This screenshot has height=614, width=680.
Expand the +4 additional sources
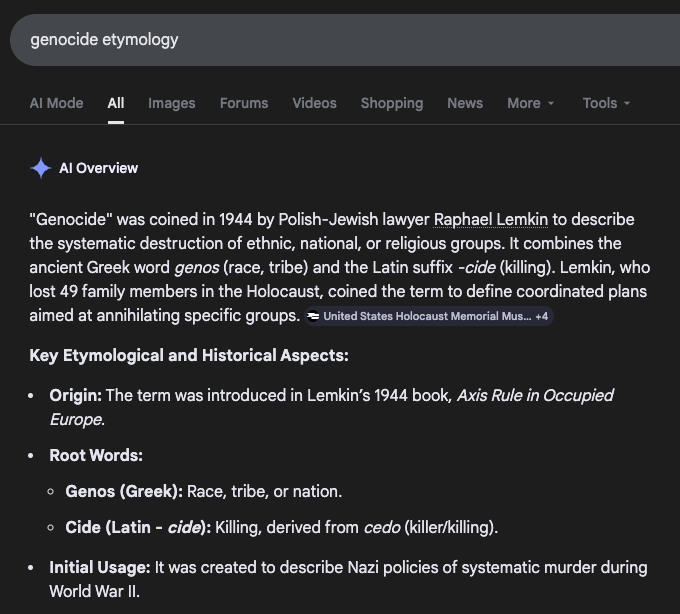pyautogui.click(x=542, y=316)
